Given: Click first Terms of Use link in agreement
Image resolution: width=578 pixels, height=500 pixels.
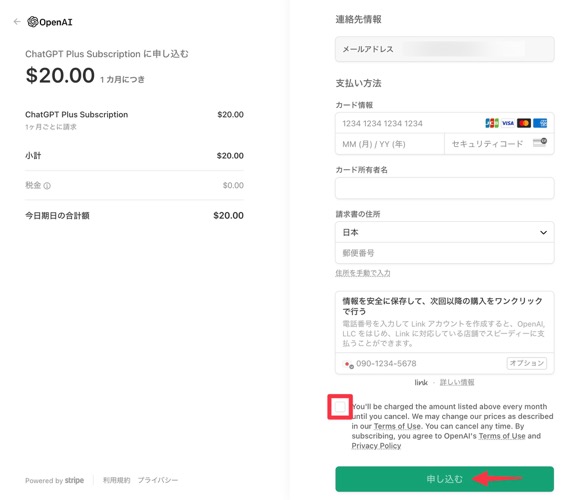Looking at the screenshot, I should 397,426.
